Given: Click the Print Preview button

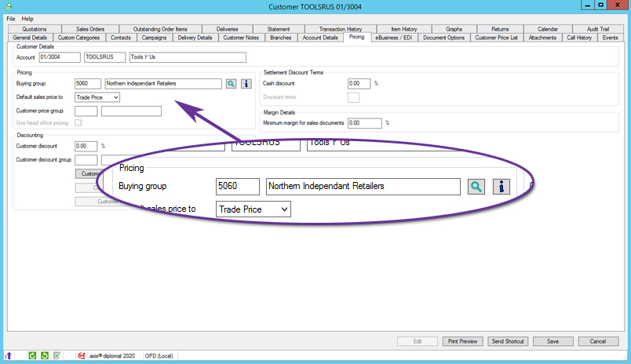Looking at the screenshot, I should [463, 341].
